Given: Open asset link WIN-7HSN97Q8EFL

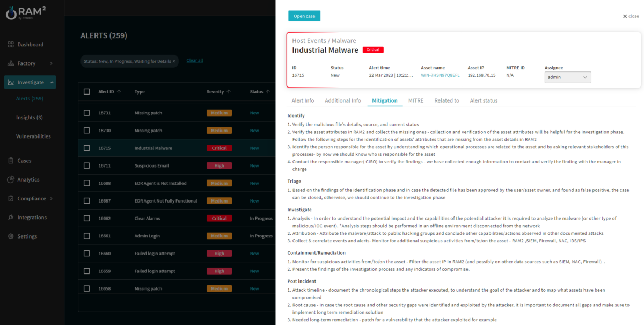Looking at the screenshot, I should tap(440, 75).
